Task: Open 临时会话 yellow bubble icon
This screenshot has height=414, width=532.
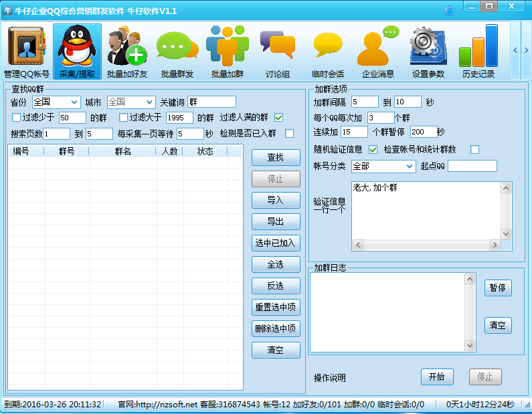Action: (328, 51)
